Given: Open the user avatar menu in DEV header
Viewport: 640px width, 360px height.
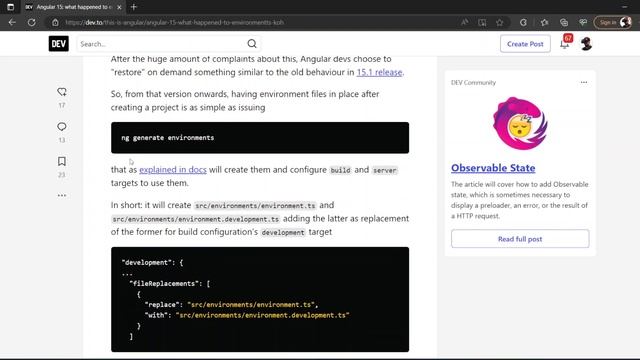Looking at the screenshot, I should point(587,44).
